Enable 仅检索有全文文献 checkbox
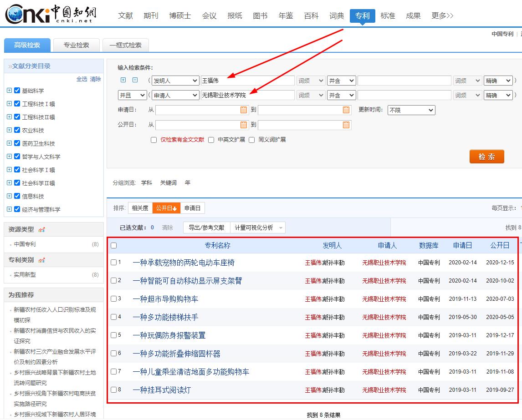Screen dimensions: 522x420 coord(154,140)
